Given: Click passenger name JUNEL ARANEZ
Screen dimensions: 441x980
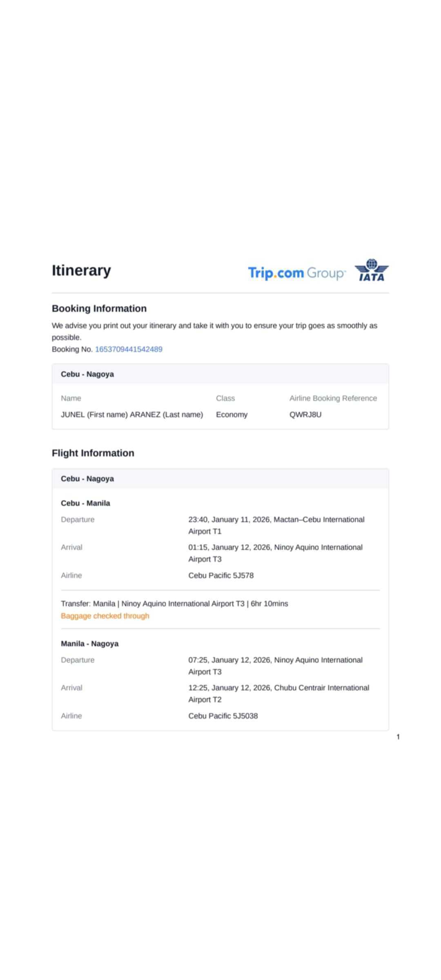Looking at the screenshot, I should 132,414.
